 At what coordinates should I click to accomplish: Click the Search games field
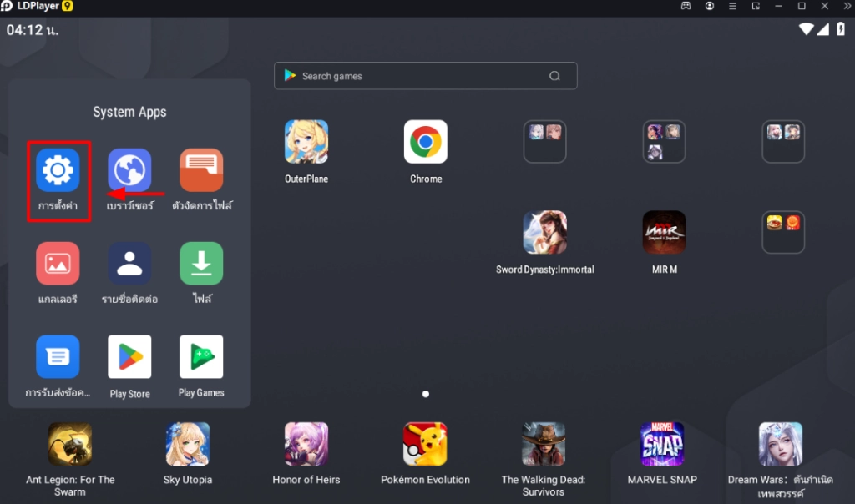click(x=425, y=76)
